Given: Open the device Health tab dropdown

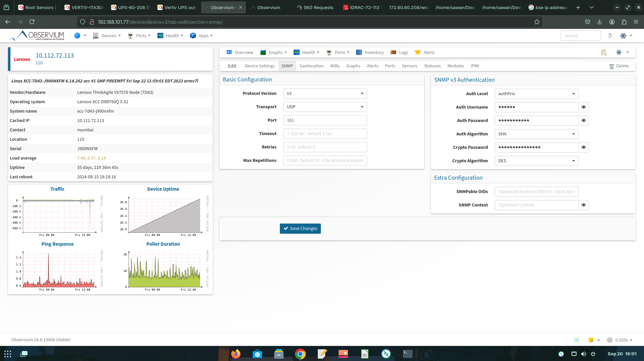Looking at the screenshot, I should click(306, 52).
